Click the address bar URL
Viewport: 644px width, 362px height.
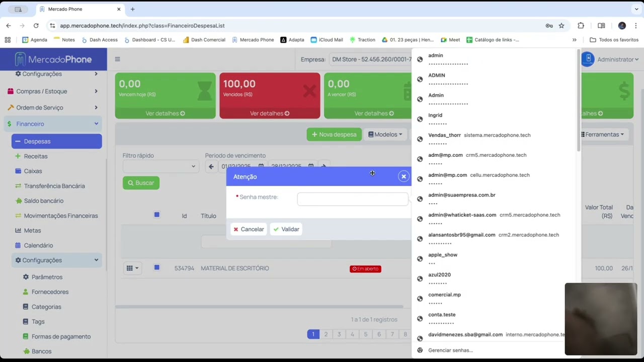point(142,26)
